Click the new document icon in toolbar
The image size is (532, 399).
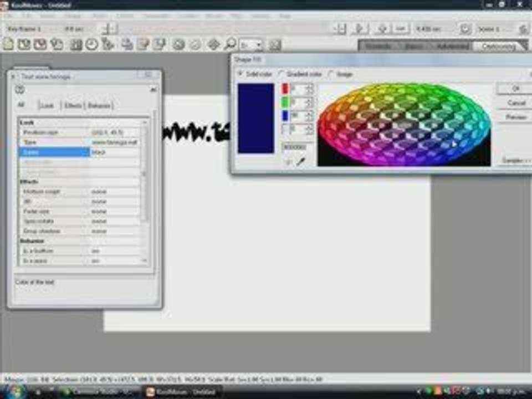click(x=8, y=44)
